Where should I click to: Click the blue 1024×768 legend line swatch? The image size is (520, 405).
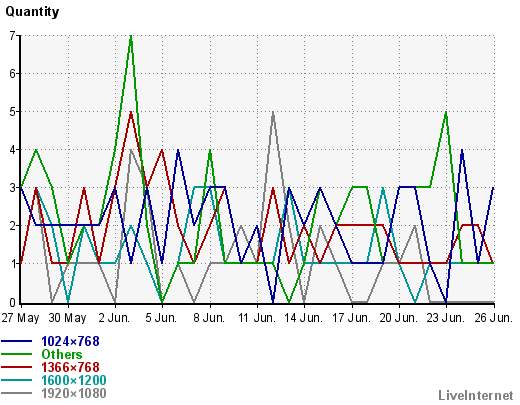click(x=16, y=341)
